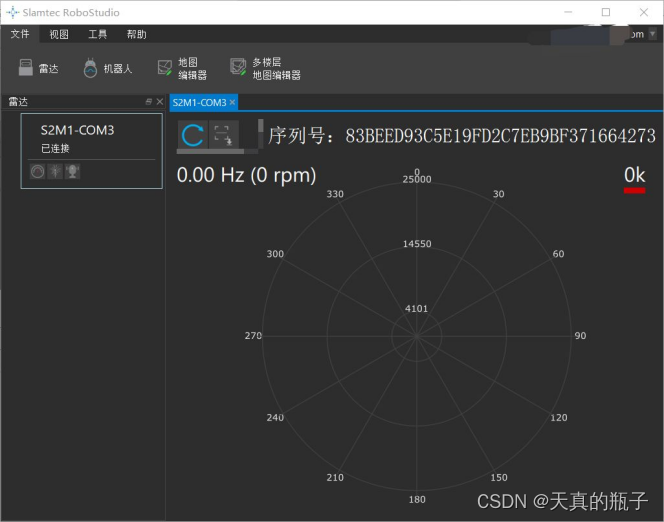Click the 25000 outer range label
This screenshot has width=664, height=522.
coord(417,179)
